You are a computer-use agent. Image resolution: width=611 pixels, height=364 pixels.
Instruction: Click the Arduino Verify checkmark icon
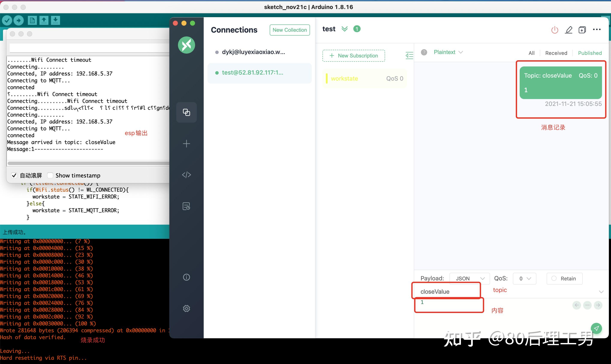tap(7, 20)
